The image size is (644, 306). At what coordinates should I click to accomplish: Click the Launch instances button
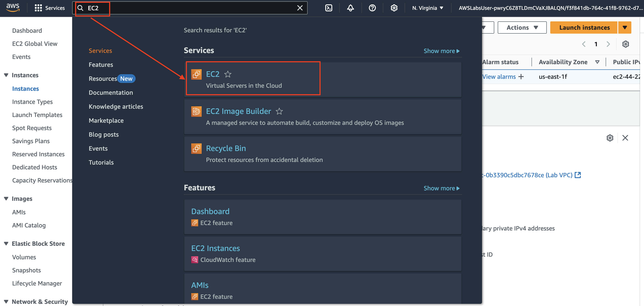coord(584,28)
